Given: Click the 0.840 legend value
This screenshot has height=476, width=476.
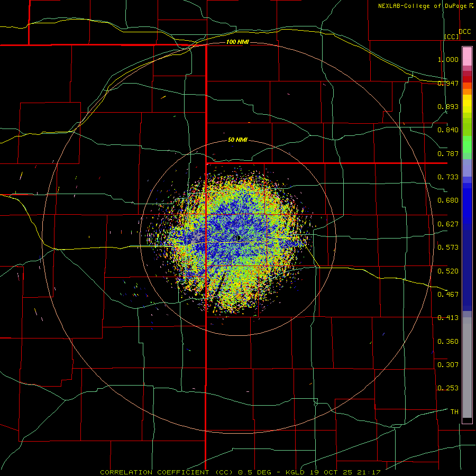Looking at the screenshot, I should [x=448, y=130].
